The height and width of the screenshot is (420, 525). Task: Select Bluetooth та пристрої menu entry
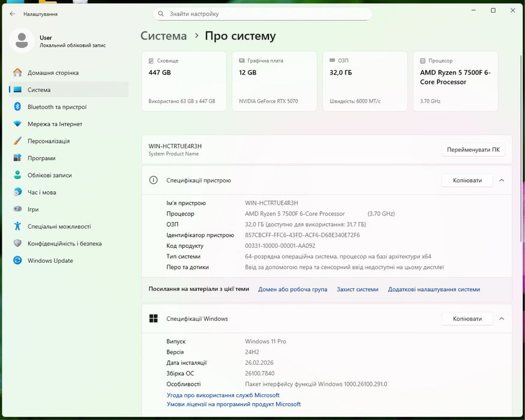tap(68, 107)
